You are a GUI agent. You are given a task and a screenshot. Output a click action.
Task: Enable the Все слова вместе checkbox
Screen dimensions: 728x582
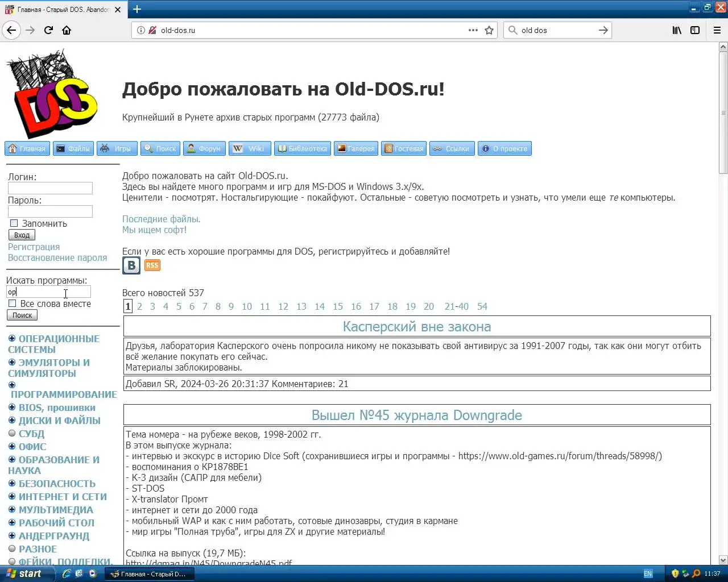pos(13,304)
